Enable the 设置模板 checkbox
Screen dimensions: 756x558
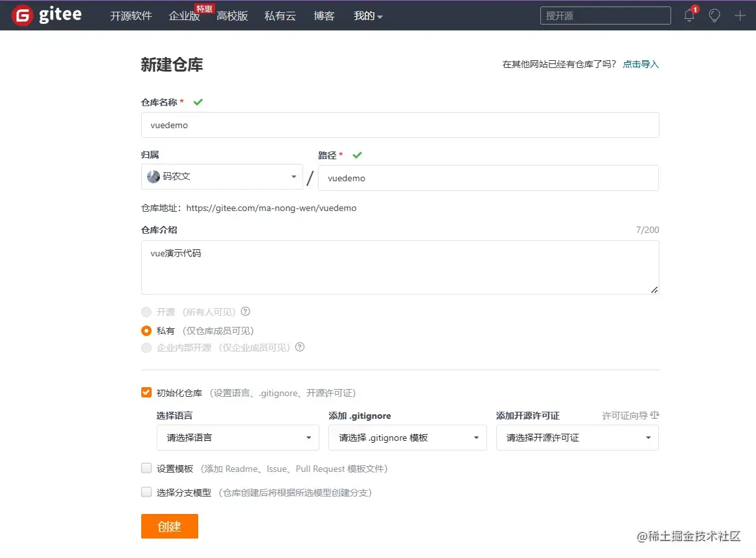[146, 468]
